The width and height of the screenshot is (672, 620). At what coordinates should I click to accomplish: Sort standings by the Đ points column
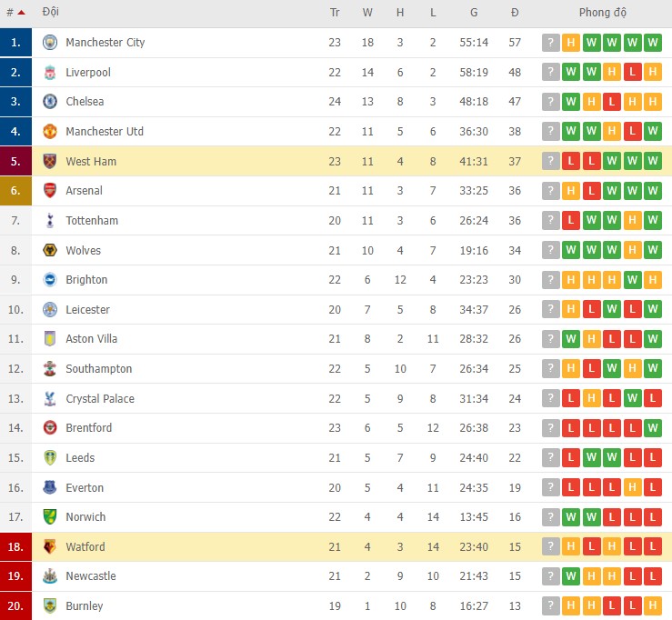(x=515, y=13)
